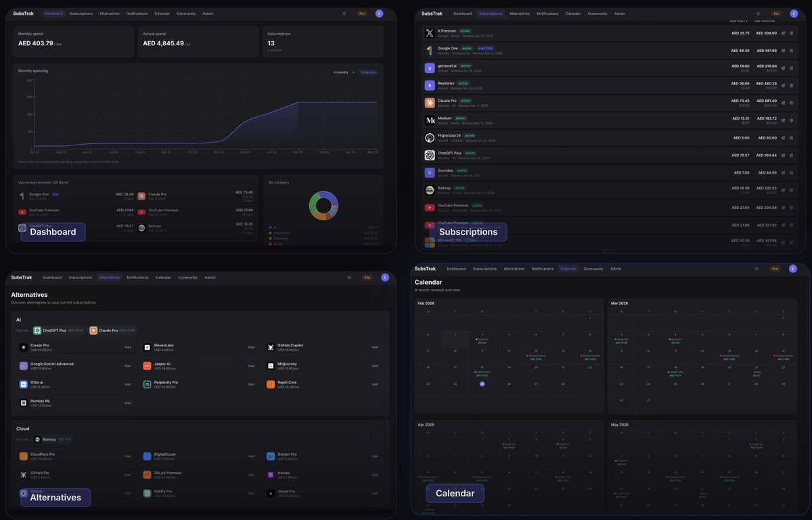The height and width of the screenshot is (520, 812).
Task: Toggle the Projection chart option on Dashboard
Action: (368, 72)
